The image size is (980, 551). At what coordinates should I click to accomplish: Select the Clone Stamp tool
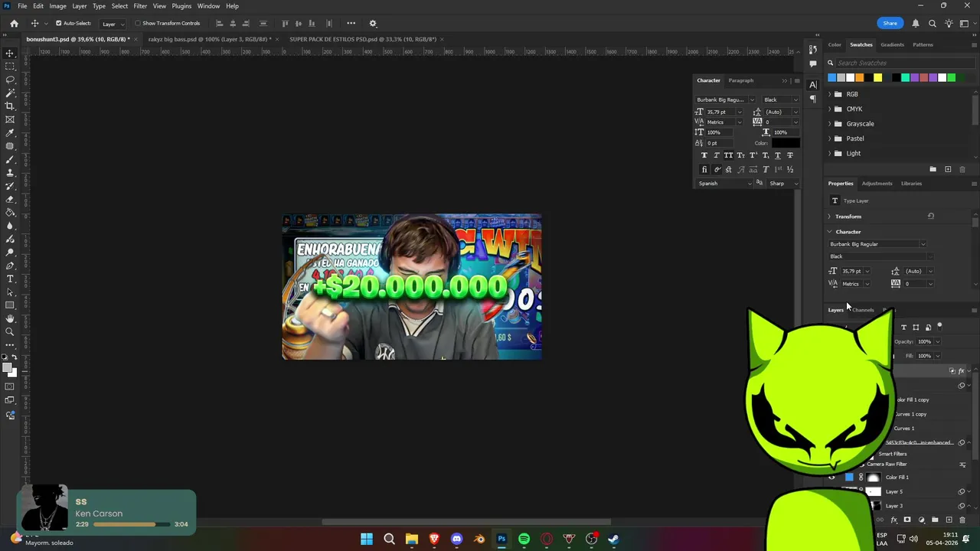coord(10,172)
